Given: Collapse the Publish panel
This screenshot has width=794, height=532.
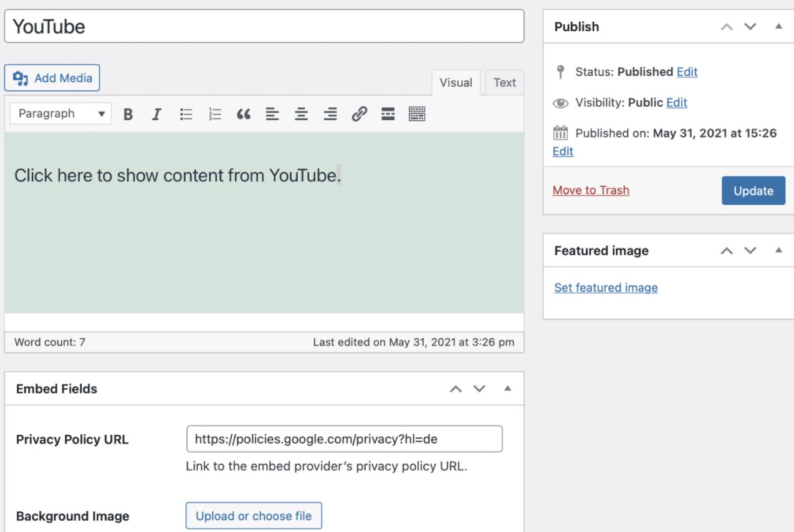Looking at the screenshot, I should [778, 27].
